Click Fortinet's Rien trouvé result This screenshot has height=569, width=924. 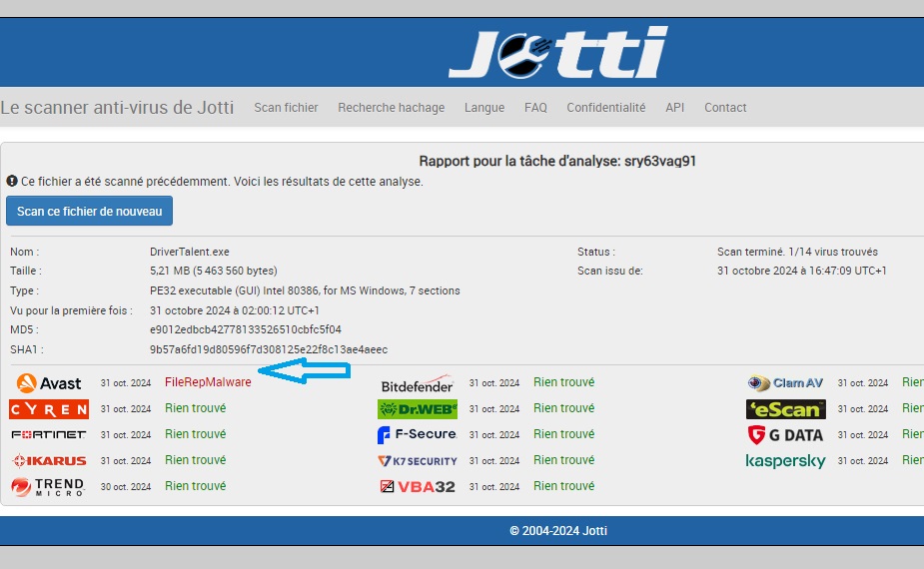(196, 434)
